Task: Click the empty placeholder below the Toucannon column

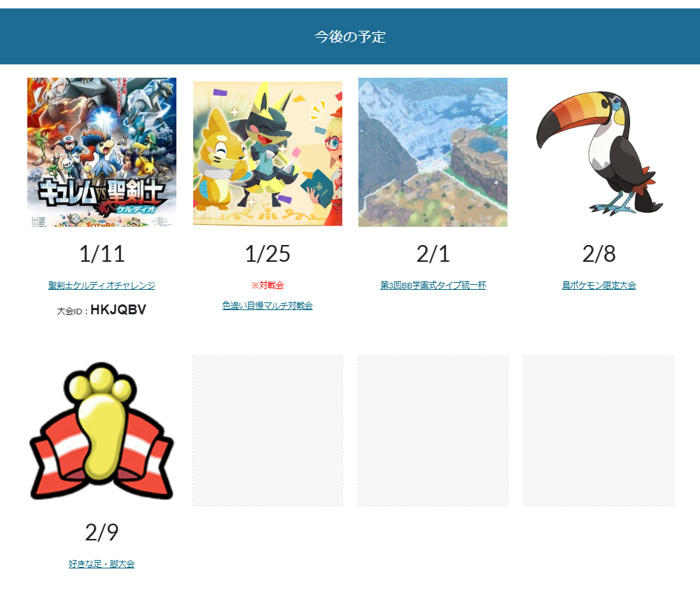Action: [598, 430]
